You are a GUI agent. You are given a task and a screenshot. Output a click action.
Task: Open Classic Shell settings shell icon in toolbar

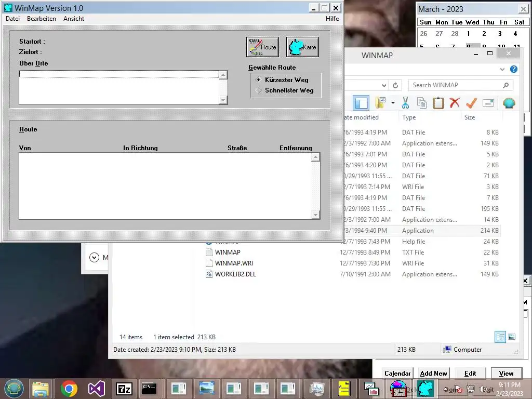click(x=509, y=103)
